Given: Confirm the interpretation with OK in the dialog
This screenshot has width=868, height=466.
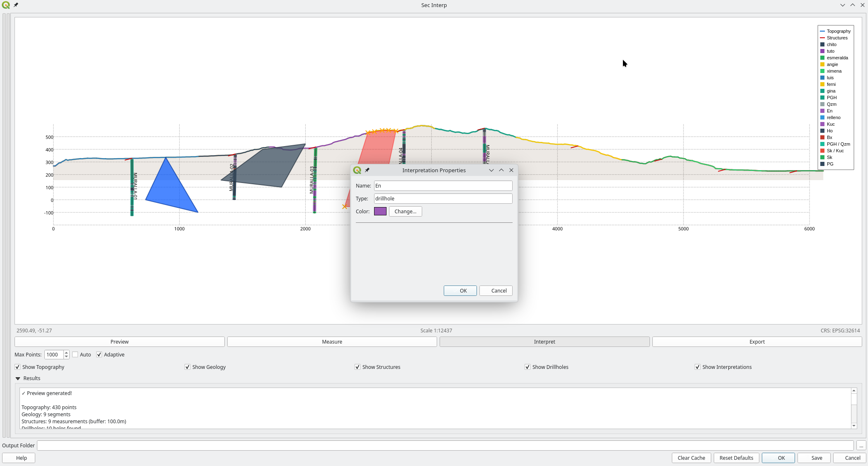Looking at the screenshot, I should click(x=460, y=290).
